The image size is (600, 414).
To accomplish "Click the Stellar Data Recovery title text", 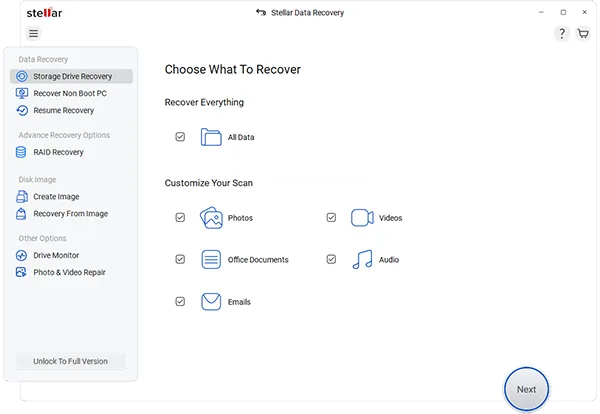I will [308, 13].
